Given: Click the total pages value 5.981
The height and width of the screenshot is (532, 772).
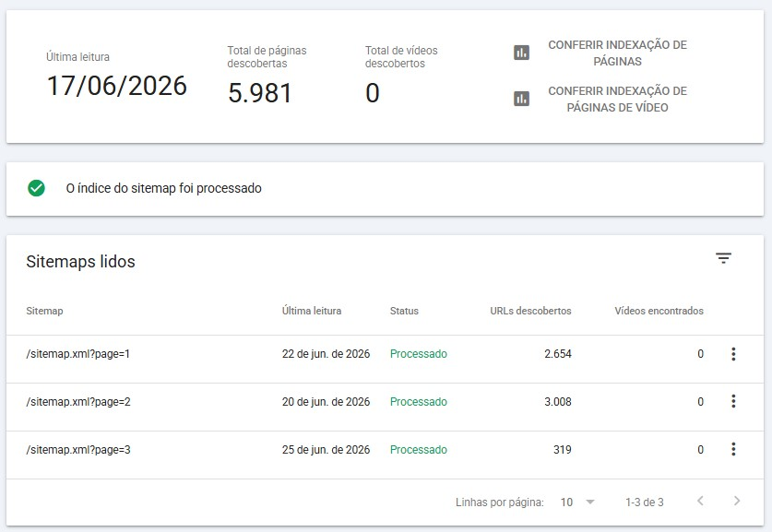Looking at the screenshot, I should [x=260, y=93].
